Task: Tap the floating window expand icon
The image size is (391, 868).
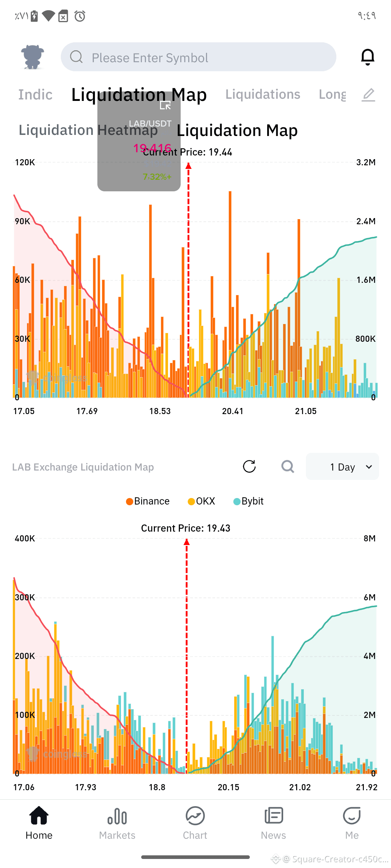Action: (165, 105)
